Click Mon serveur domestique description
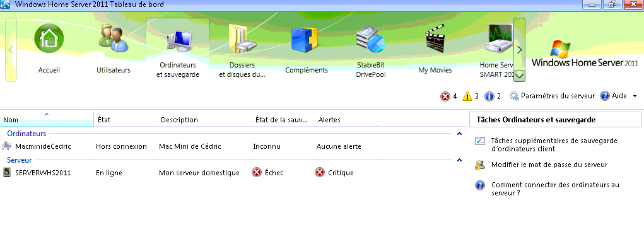The image size is (644, 232). (x=199, y=173)
